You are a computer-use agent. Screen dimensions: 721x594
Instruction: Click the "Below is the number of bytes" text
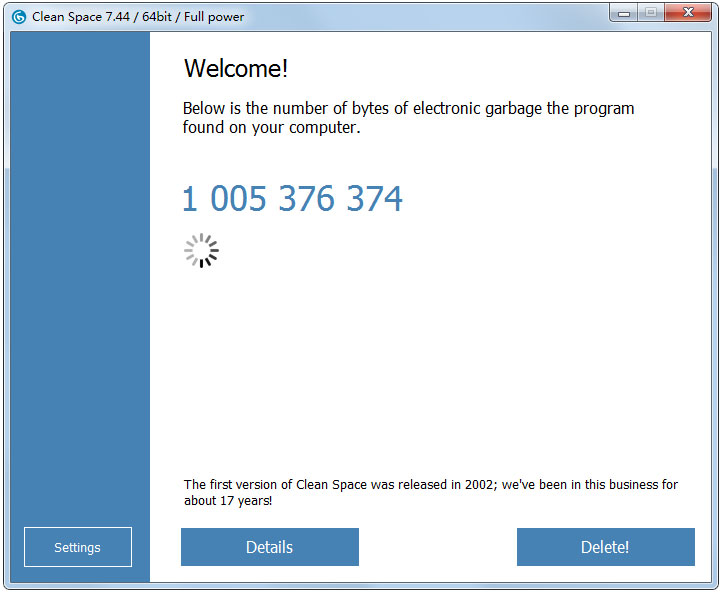coord(408,108)
